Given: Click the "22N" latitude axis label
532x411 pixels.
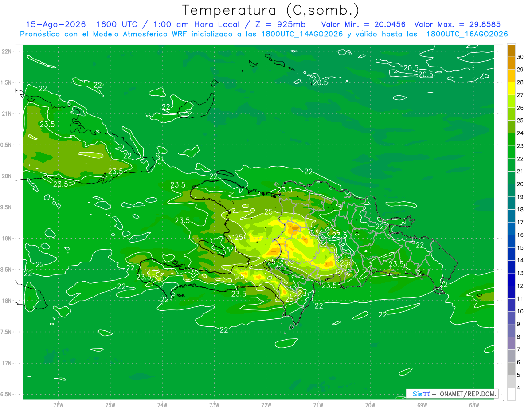Looking at the screenshot, I should click(x=8, y=51).
